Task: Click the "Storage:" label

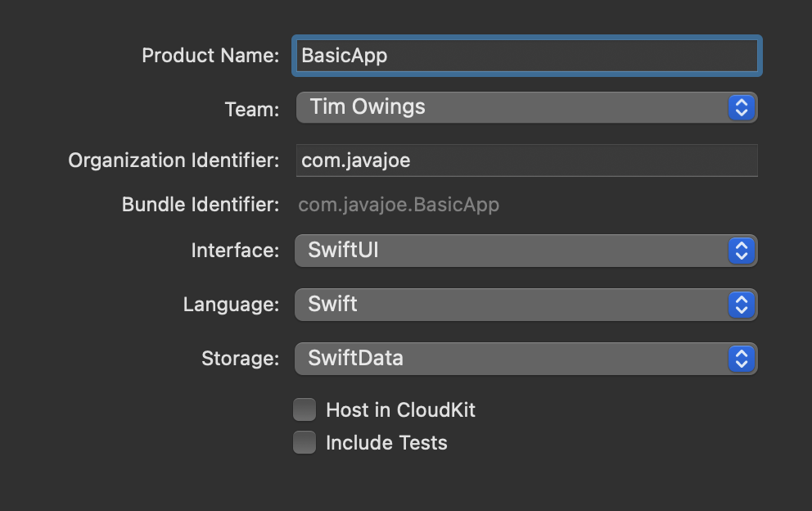Action: [240, 359]
